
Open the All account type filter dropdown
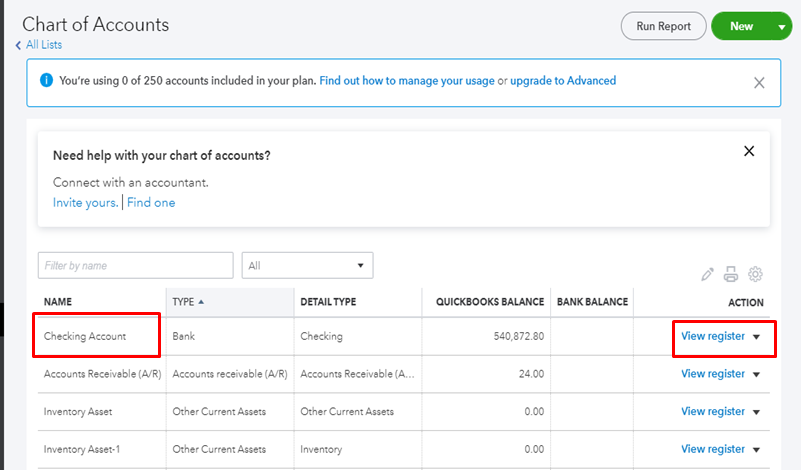pyautogui.click(x=307, y=265)
